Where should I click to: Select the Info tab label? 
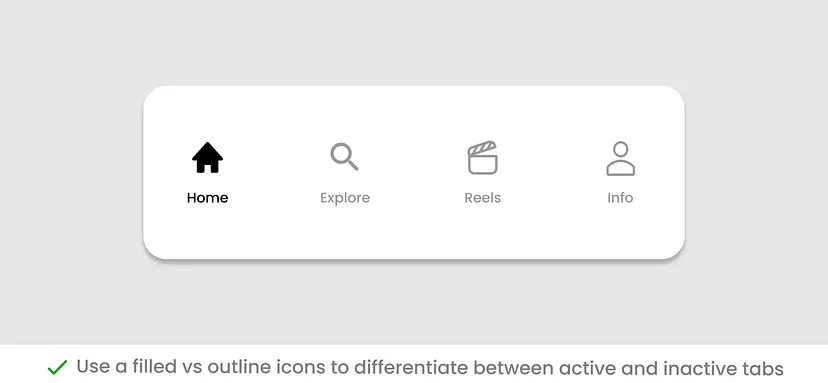coord(620,198)
